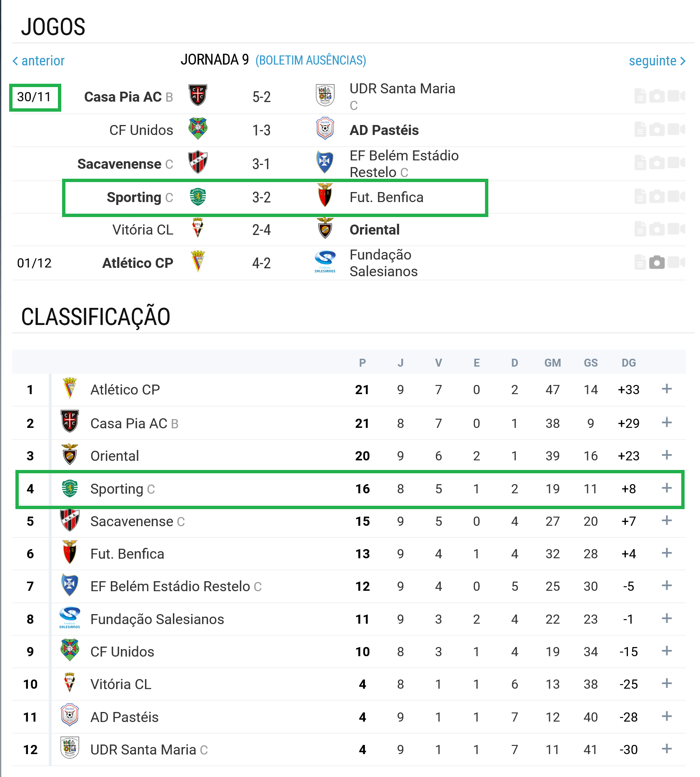700x777 pixels.
Task: Click CF Unidos crest in standings
Action: 70,650
